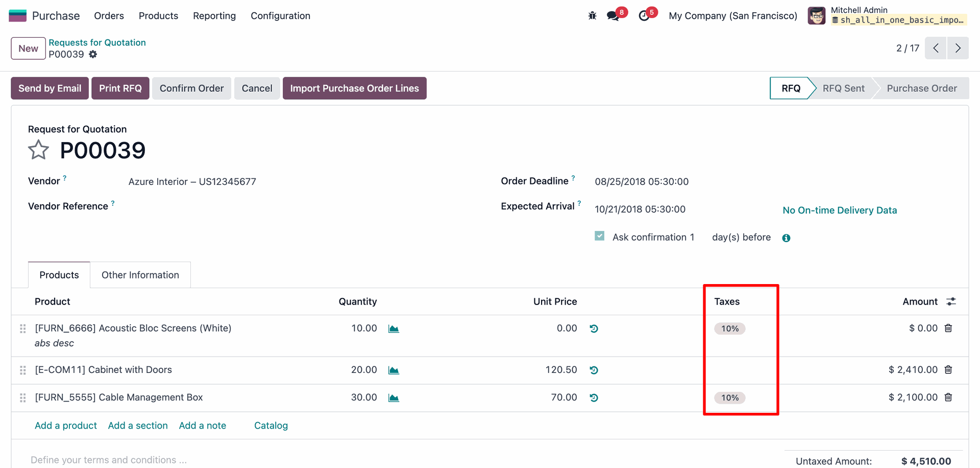Click Import Purchase Order Lines button

(354, 88)
